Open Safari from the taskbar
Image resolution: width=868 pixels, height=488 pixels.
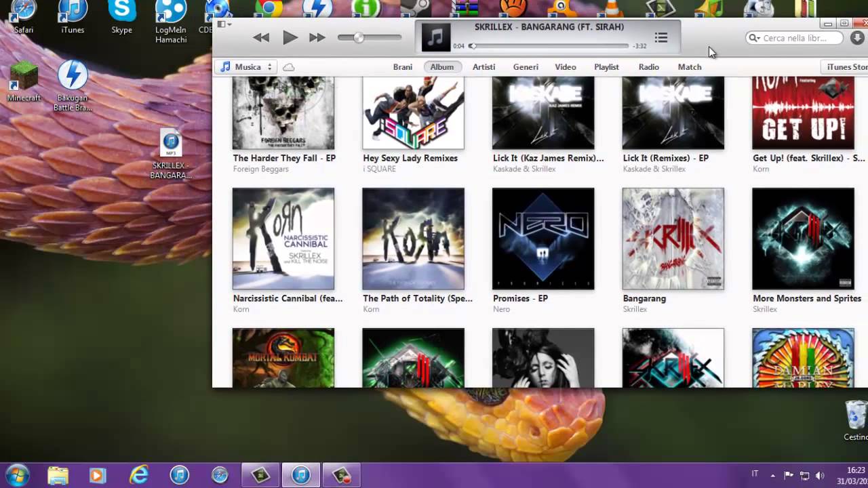coord(220,475)
